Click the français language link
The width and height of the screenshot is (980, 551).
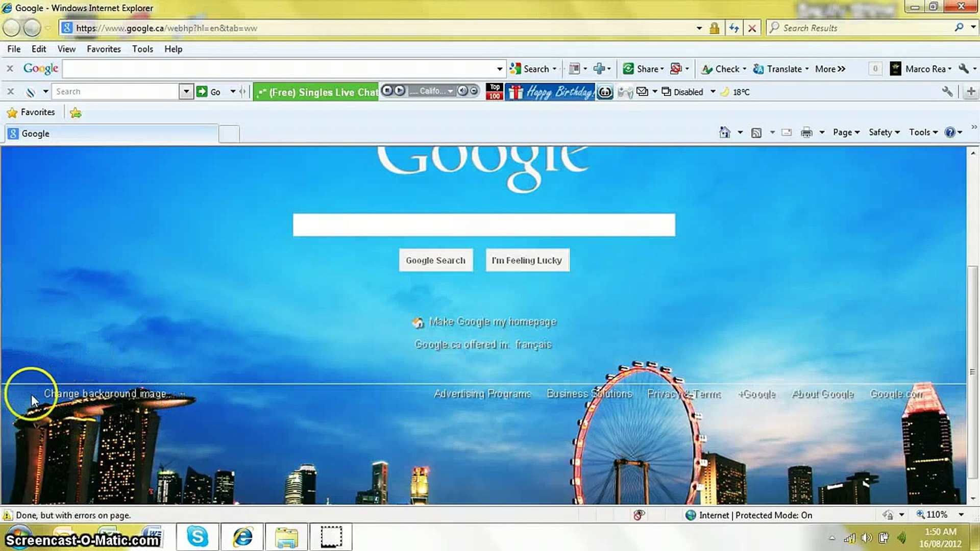[x=533, y=344]
